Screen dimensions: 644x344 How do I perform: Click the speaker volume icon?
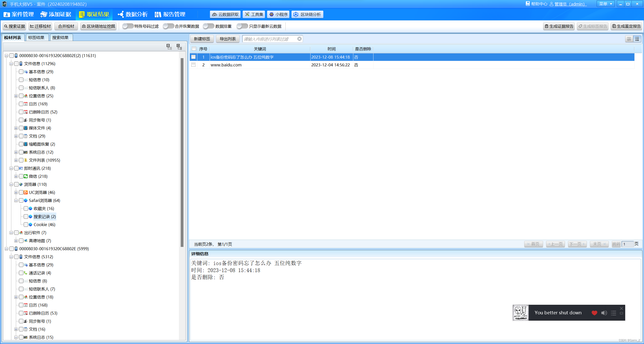coord(604,313)
